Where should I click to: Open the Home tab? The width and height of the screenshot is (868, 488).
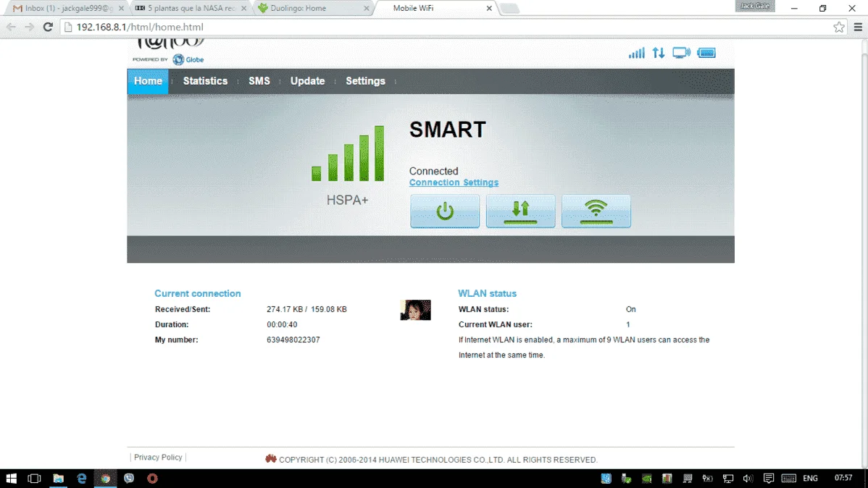click(x=148, y=81)
